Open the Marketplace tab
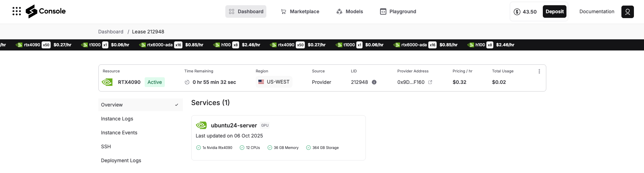Image resolution: width=644 pixels, height=173 pixels. coord(300,11)
